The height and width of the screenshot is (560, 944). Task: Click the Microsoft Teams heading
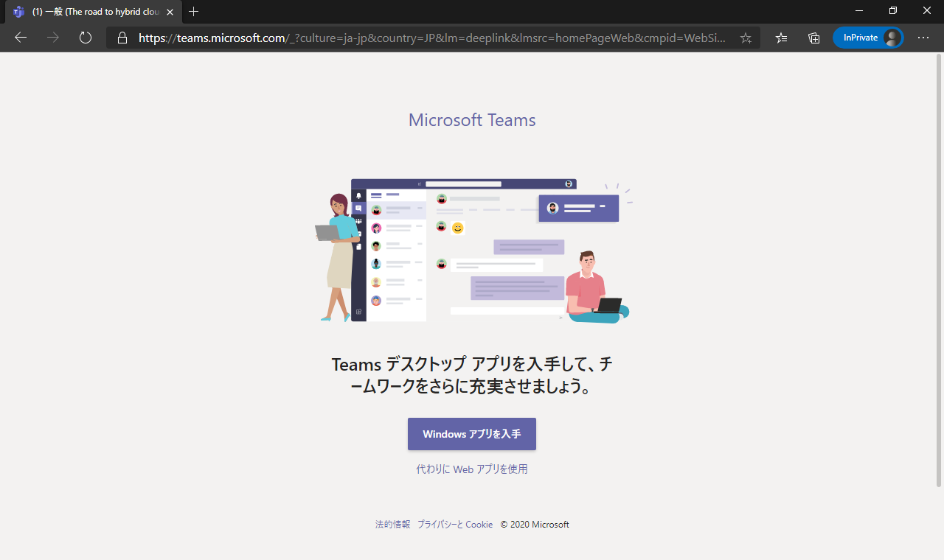[x=472, y=120]
